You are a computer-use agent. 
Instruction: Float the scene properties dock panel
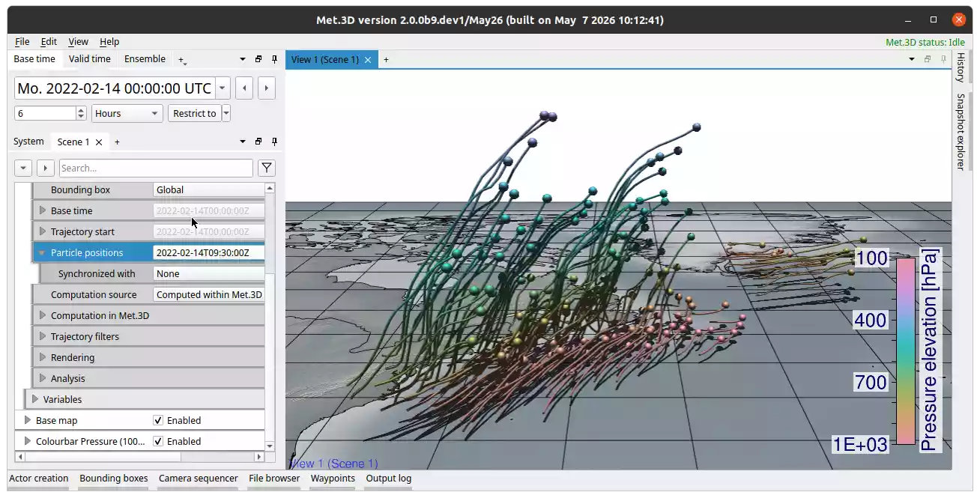(258, 142)
